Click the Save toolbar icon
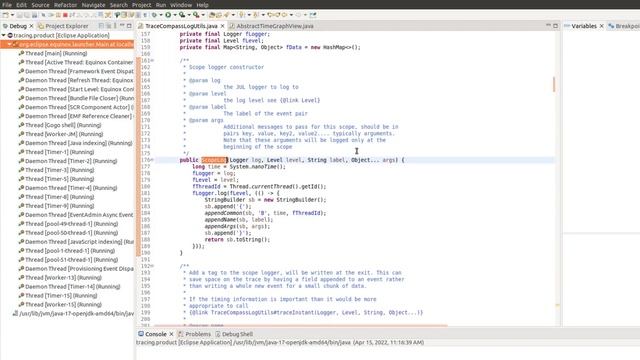Image resolution: width=640 pixels, height=360 pixels. point(20,15)
